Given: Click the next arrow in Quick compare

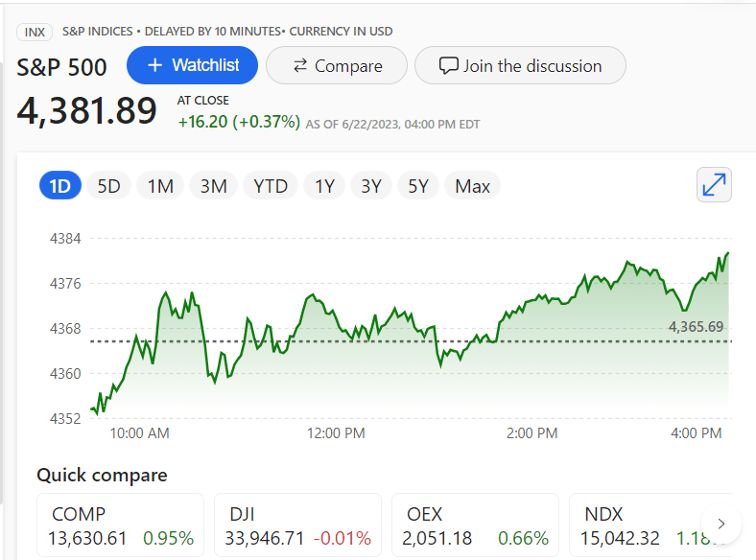Looking at the screenshot, I should click(x=721, y=524).
